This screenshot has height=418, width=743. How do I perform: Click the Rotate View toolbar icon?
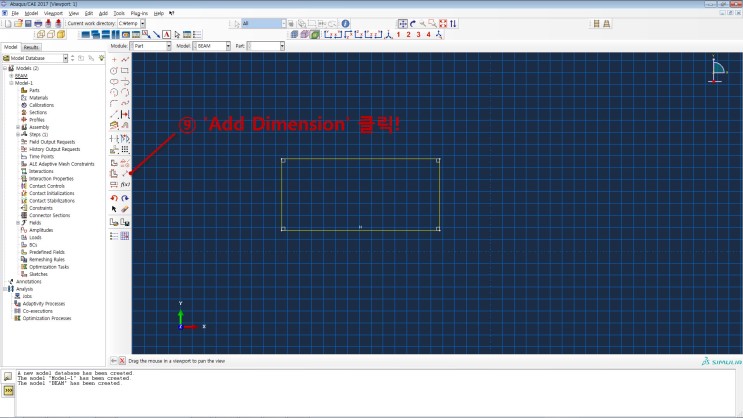click(413, 23)
